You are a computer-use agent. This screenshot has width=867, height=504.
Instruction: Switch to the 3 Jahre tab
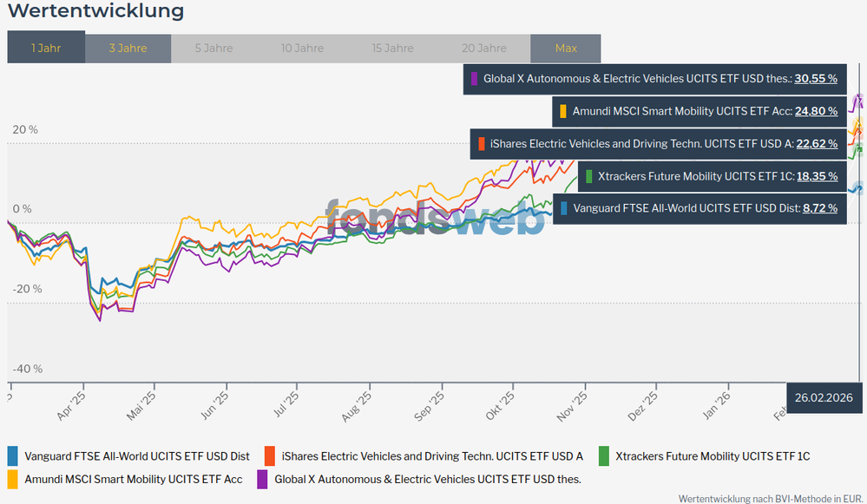[x=128, y=49]
